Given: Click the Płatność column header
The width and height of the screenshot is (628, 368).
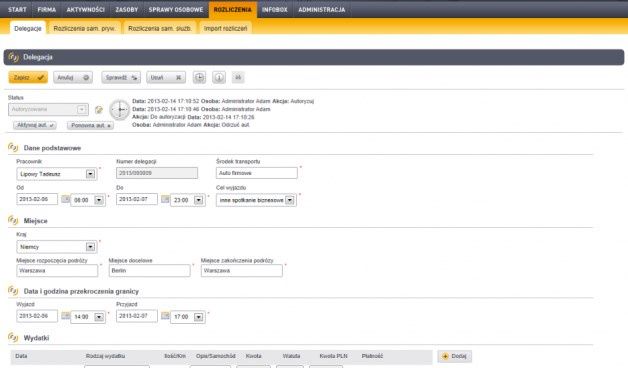Looking at the screenshot, I should tap(372, 356).
